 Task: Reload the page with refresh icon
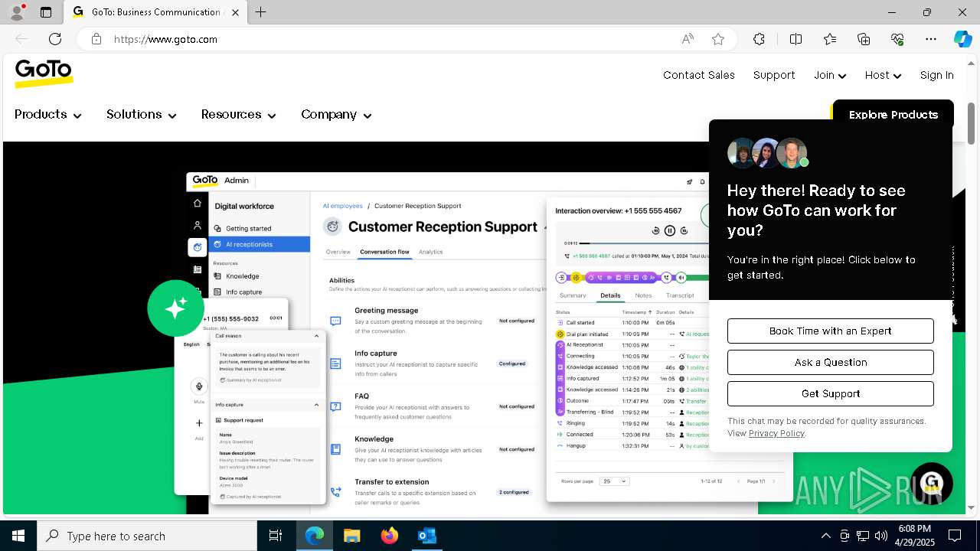coord(55,39)
